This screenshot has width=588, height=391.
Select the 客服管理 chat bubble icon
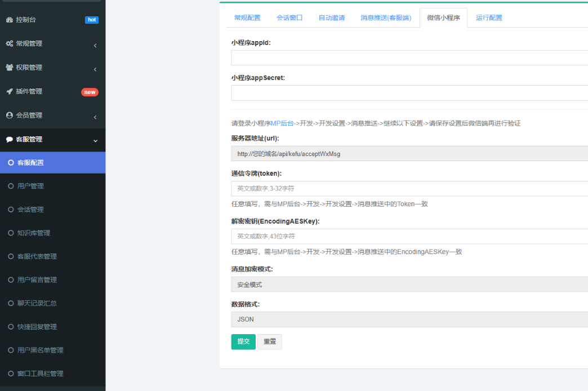(x=8, y=139)
